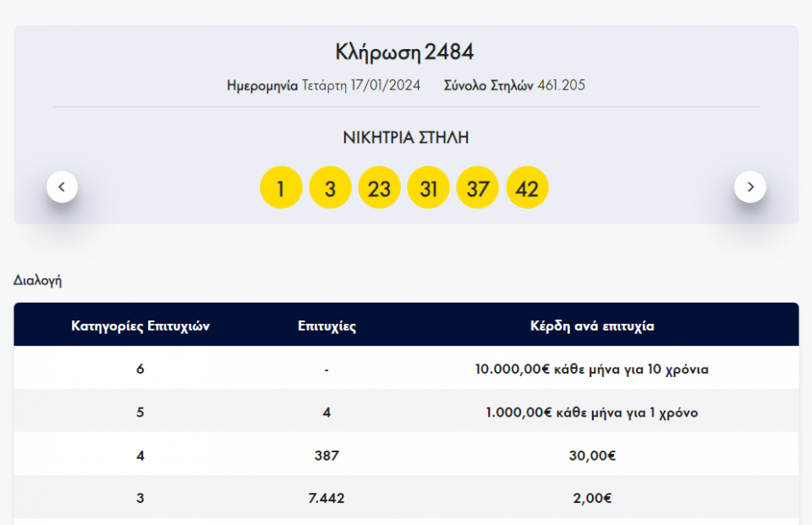Click the Κέρδη ανά επιτυχία column header
This screenshot has width=812, height=525.
[x=592, y=326]
